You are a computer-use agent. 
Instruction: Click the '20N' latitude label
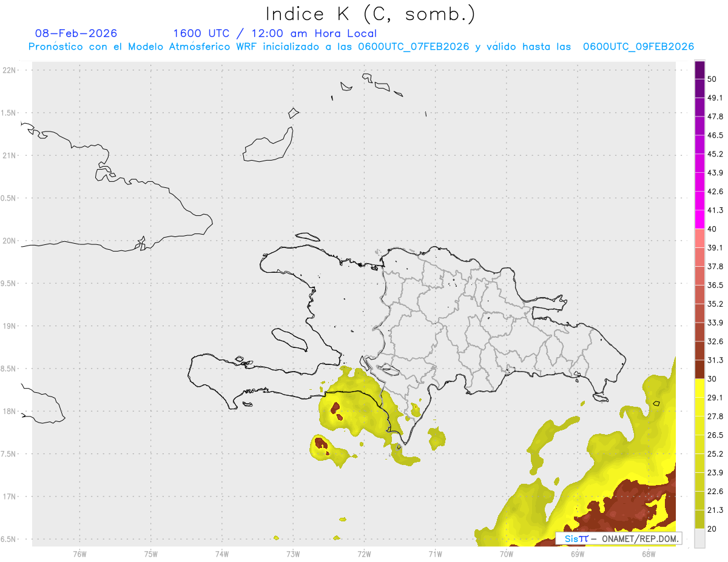pos(10,241)
